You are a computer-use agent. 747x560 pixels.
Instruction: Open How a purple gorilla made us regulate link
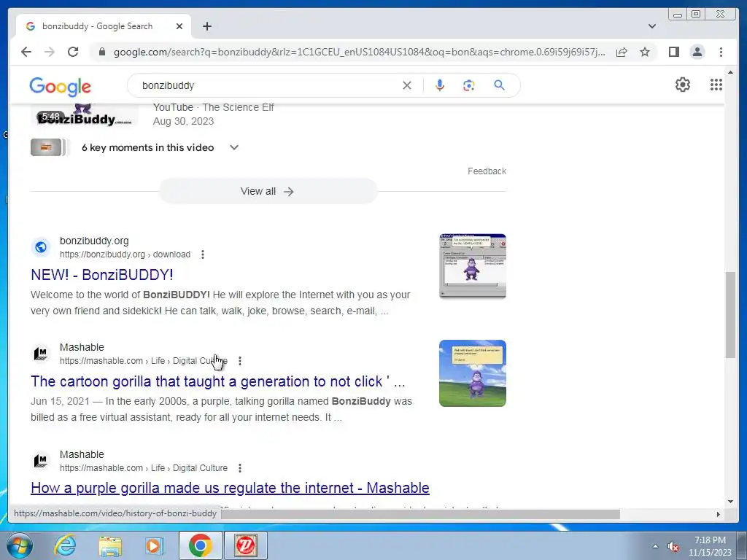230,488
